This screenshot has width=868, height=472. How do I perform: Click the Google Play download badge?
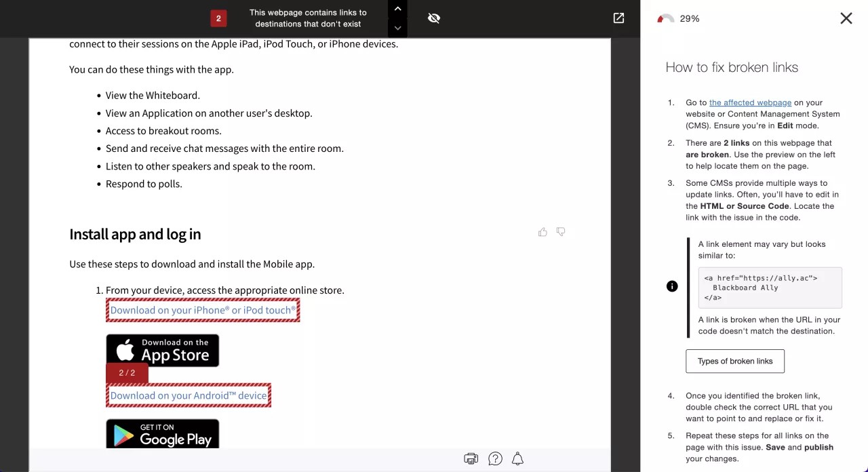tap(162, 434)
